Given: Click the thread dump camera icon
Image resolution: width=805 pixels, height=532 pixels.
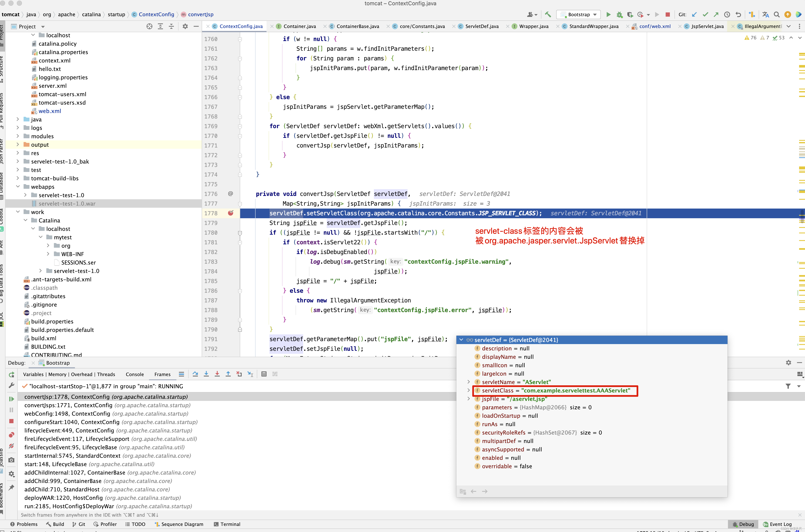Looking at the screenshot, I should click(x=11, y=460).
